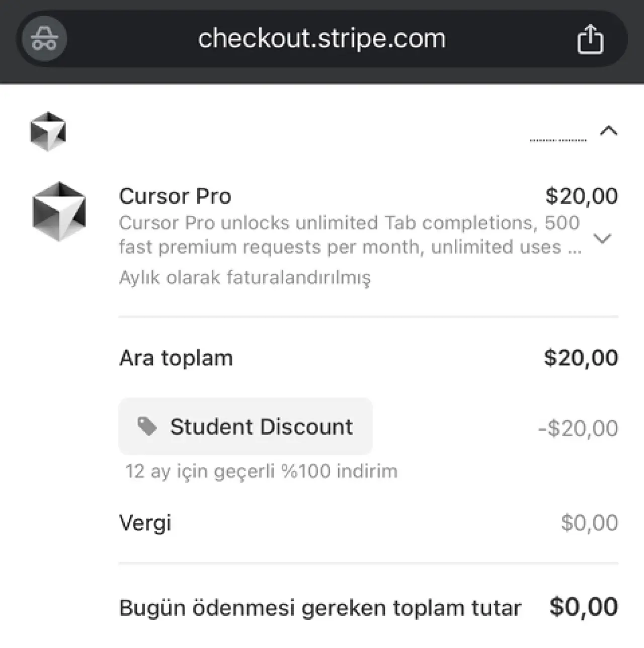
Task: Click the dotted text in header
Action: tap(558, 140)
